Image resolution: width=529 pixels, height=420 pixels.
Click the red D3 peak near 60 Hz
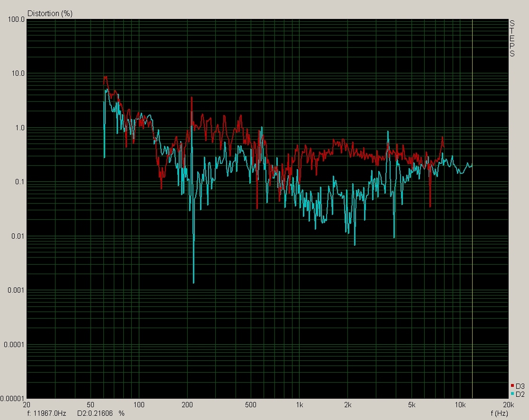(x=105, y=77)
